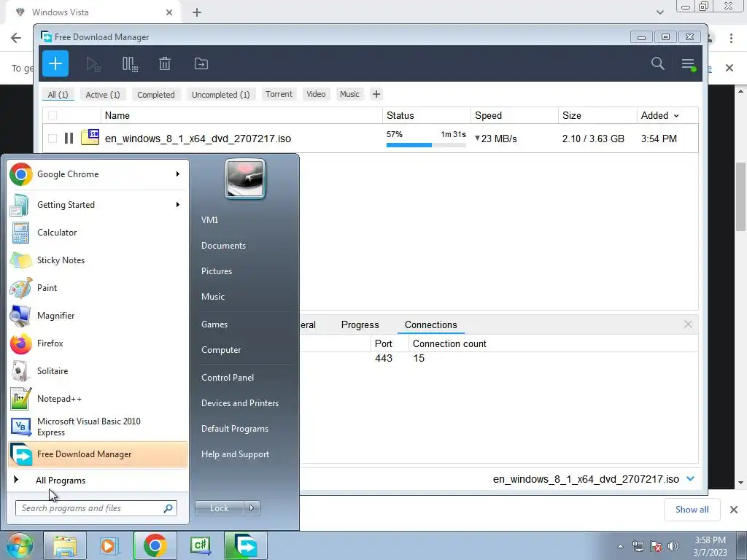Click the blue add download plus button
Image resolution: width=747 pixels, height=560 pixels.
(x=55, y=63)
